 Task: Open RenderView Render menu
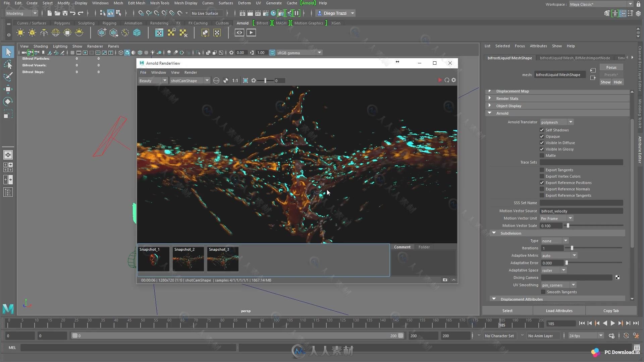(191, 72)
